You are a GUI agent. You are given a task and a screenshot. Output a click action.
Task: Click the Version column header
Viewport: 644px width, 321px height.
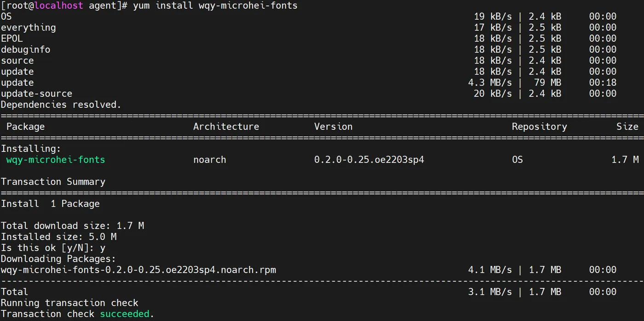pos(333,127)
